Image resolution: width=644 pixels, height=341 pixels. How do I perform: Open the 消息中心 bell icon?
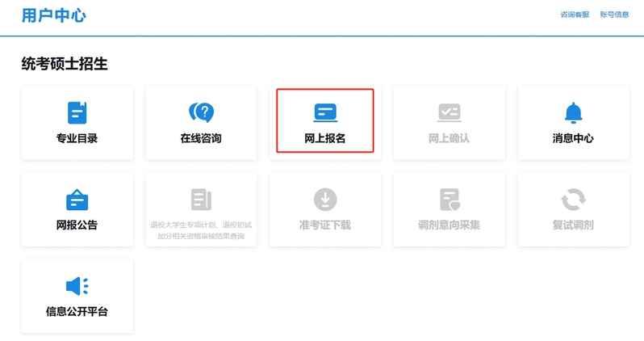point(573,112)
